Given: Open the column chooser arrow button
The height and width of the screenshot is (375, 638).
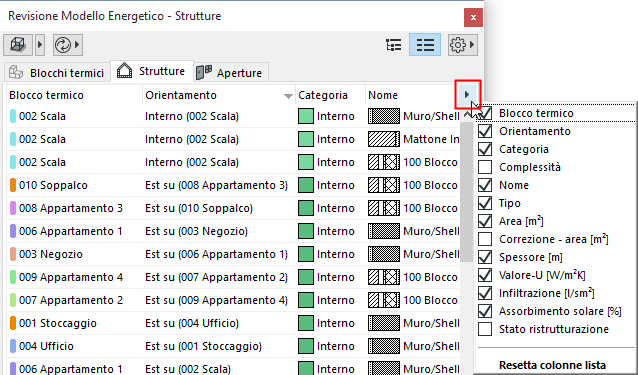Looking at the screenshot, I should 468,94.
